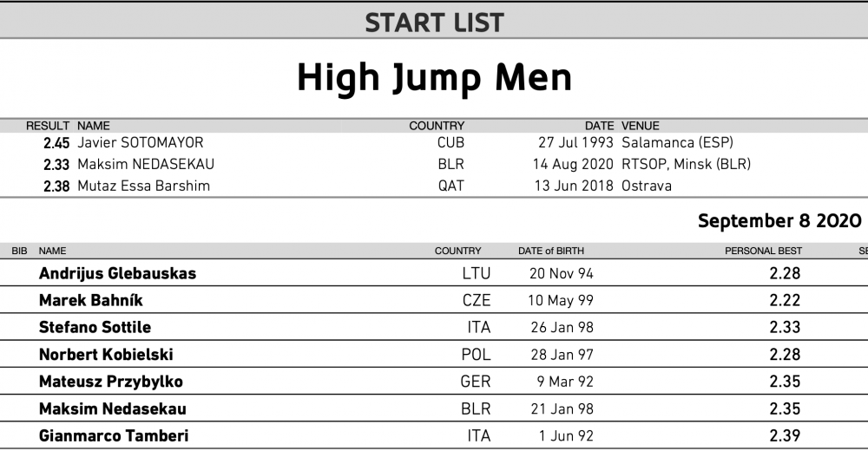
Task: Click the PERSONAL BEST column header
Action: [x=763, y=251]
